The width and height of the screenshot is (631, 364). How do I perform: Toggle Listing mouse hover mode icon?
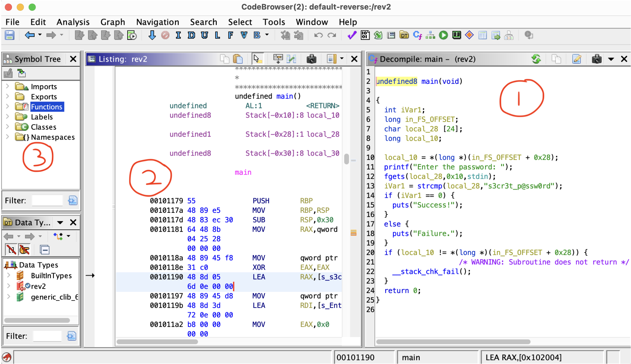pyautogui.click(x=257, y=59)
